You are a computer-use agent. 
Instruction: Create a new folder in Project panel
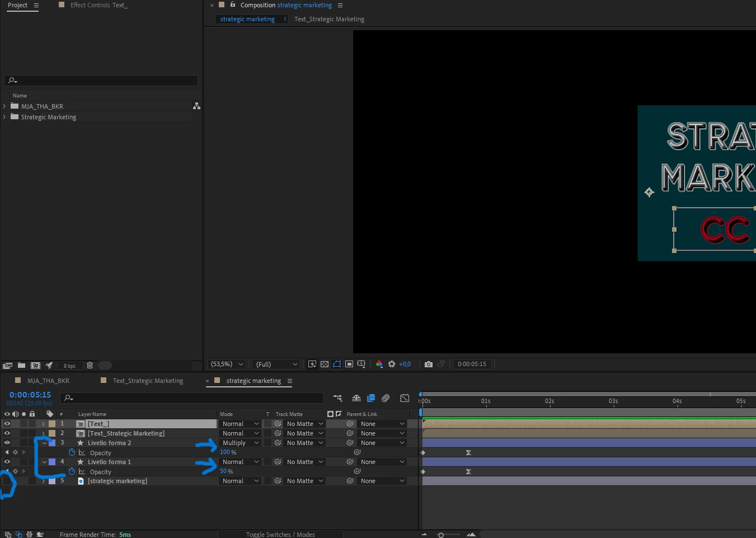pos(21,366)
